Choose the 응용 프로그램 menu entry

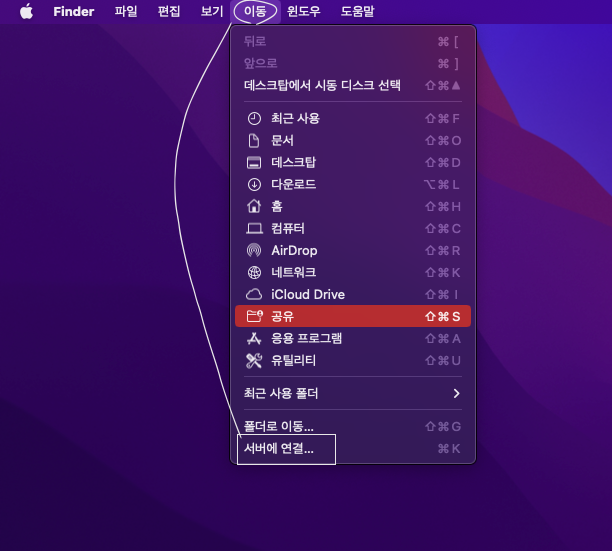click(353, 338)
